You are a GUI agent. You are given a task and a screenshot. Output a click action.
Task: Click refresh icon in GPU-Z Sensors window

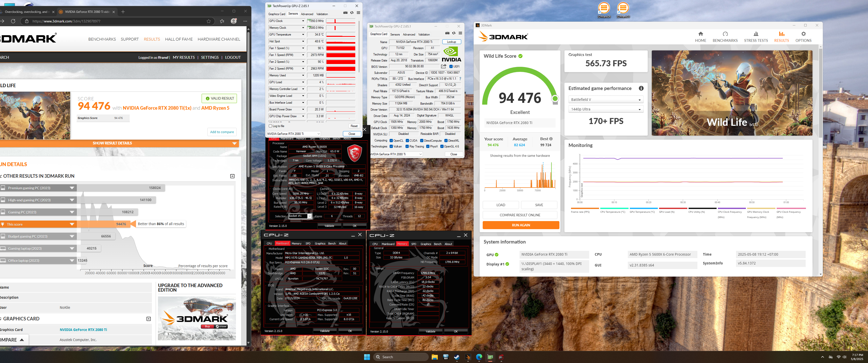352,13
